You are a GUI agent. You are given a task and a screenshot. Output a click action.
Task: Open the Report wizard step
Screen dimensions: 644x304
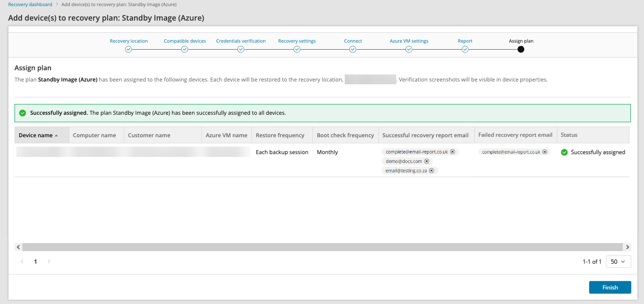click(465, 41)
